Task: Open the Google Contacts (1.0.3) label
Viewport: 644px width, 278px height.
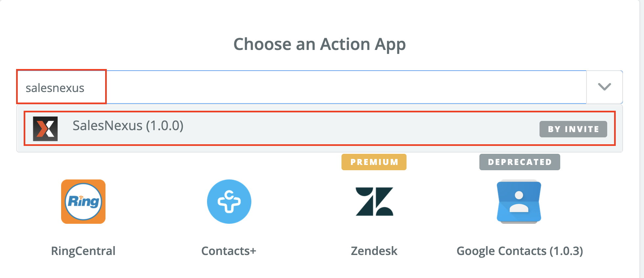Action: (x=519, y=251)
